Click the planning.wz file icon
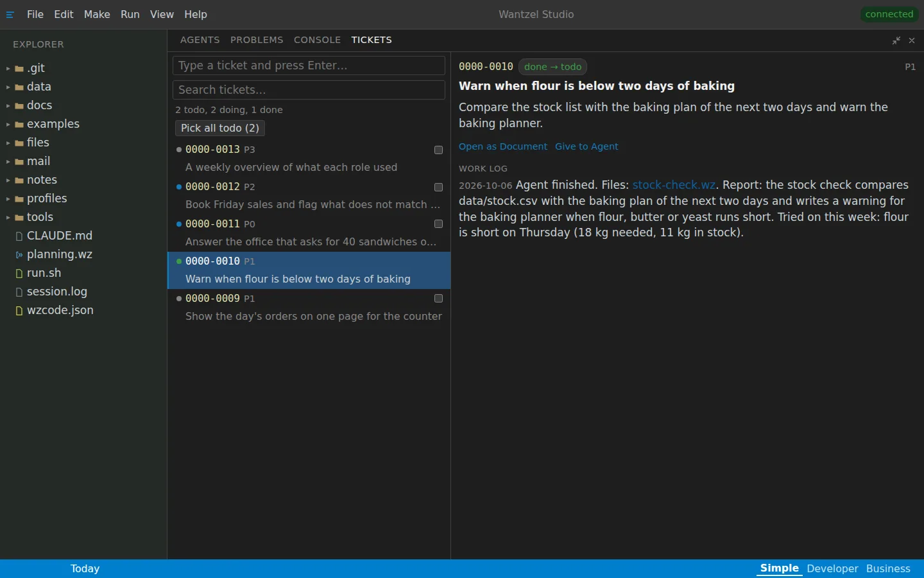The image size is (924, 578). click(x=19, y=255)
